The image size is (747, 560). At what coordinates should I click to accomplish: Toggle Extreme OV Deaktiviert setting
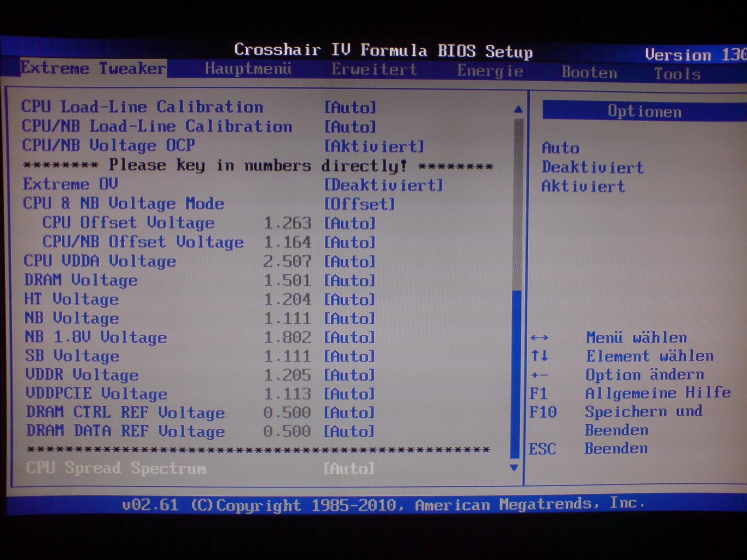click(x=383, y=185)
